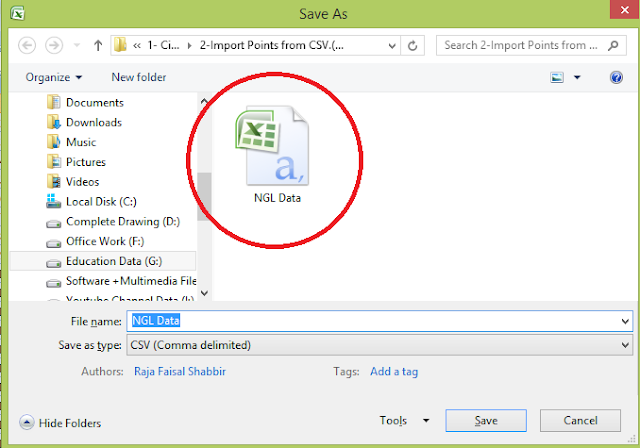The height and width of the screenshot is (448, 640).
Task: Click the Pictures folder icon
Action: [x=53, y=162]
